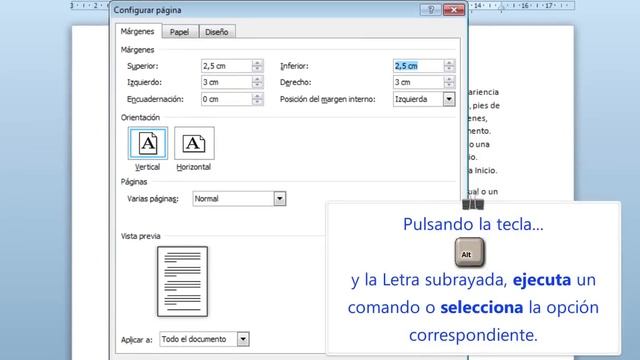Viewport: 640px width, 360px height.
Task: Click the Izquierdo label
Action: (144, 82)
